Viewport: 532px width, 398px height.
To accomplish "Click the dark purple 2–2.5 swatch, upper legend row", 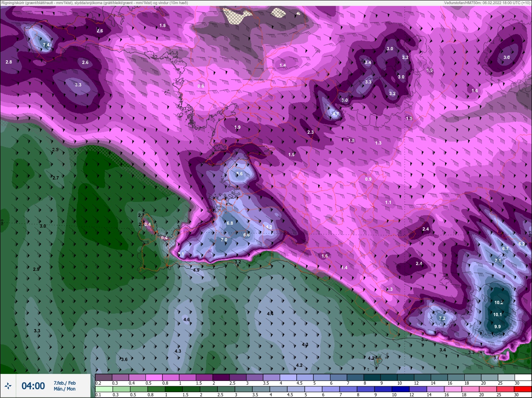I will pos(222,377).
